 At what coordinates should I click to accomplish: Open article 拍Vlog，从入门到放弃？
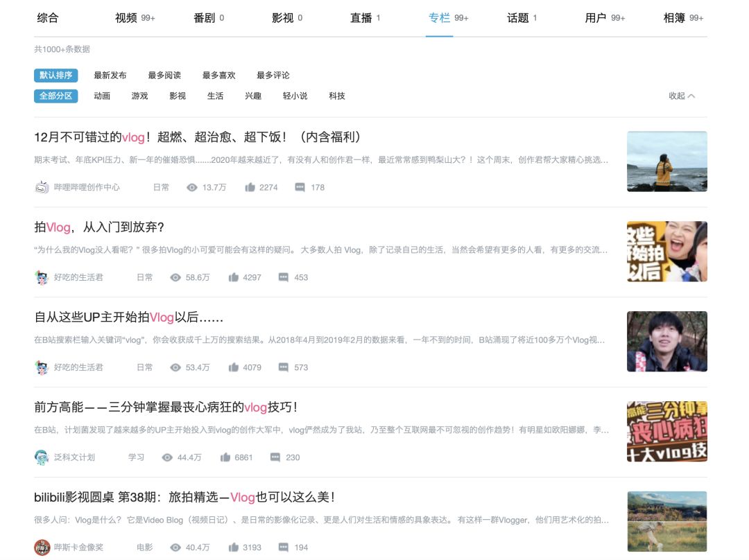pos(99,227)
